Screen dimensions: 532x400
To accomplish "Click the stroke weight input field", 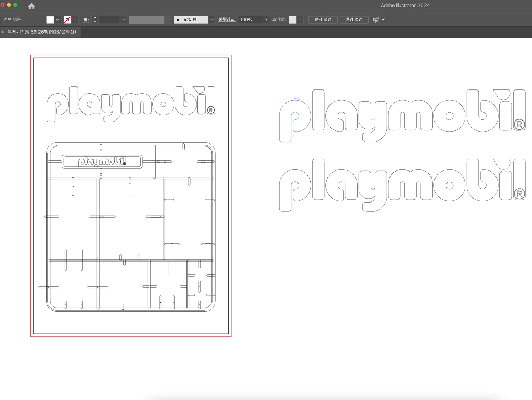I will [109, 20].
